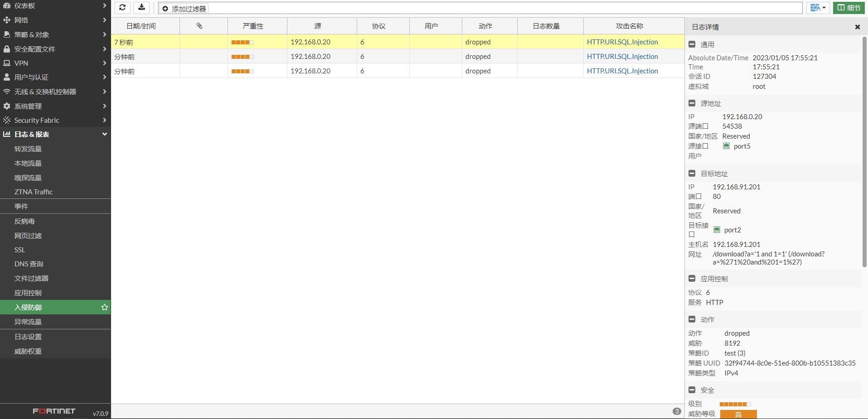The height and width of the screenshot is (419, 868).
Task: Expand the VPN sidebar menu
Action: point(105,63)
